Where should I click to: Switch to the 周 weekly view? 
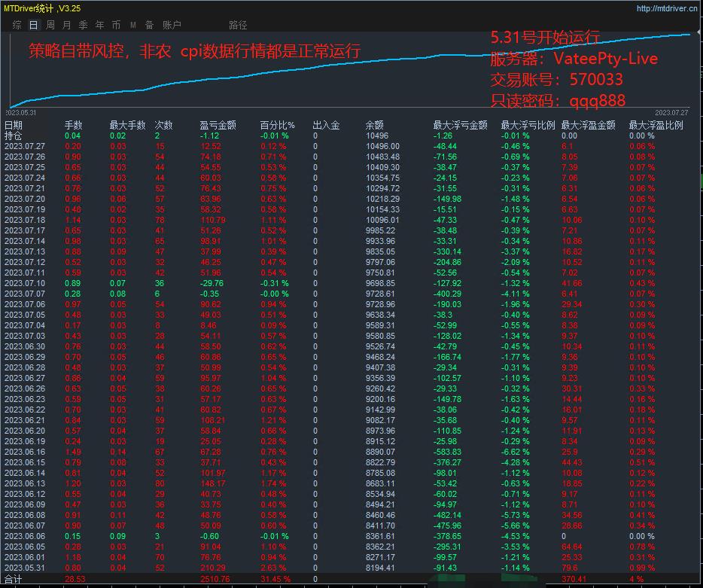[50, 25]
